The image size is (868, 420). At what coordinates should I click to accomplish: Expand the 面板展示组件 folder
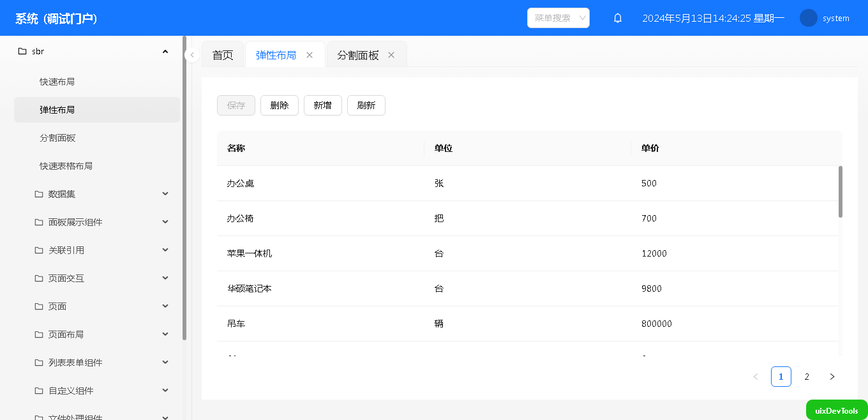tap(165, 222)
